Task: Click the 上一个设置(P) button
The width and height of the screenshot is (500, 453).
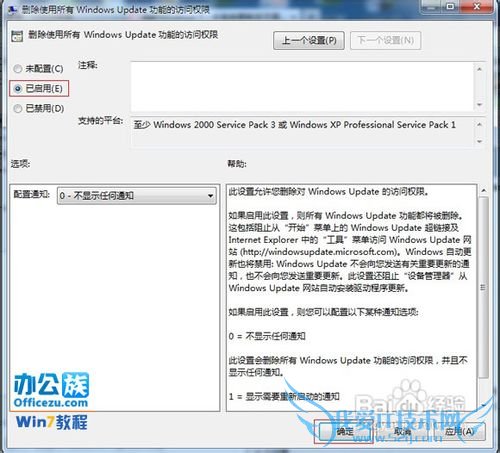Action: coord(309,41)
